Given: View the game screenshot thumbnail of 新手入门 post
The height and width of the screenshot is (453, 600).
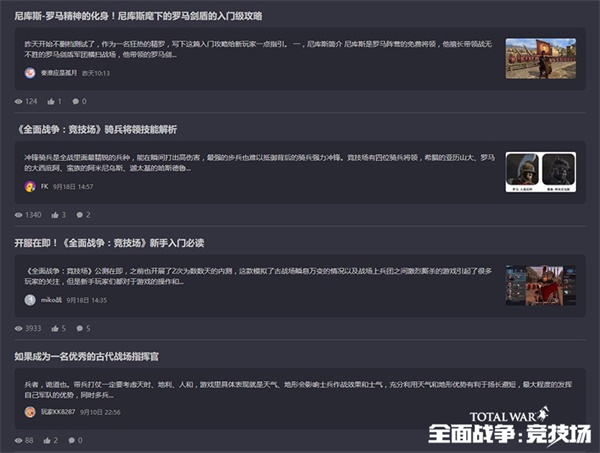Looking at the screenshot, I should point(541,285).
